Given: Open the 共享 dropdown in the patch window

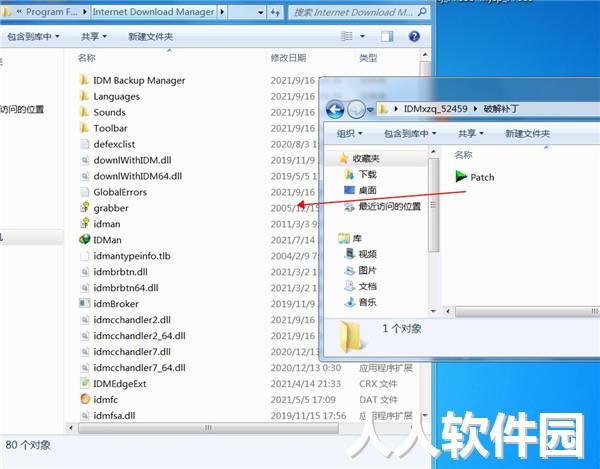Looking at the screenshot, I should (x=471, y=133).
